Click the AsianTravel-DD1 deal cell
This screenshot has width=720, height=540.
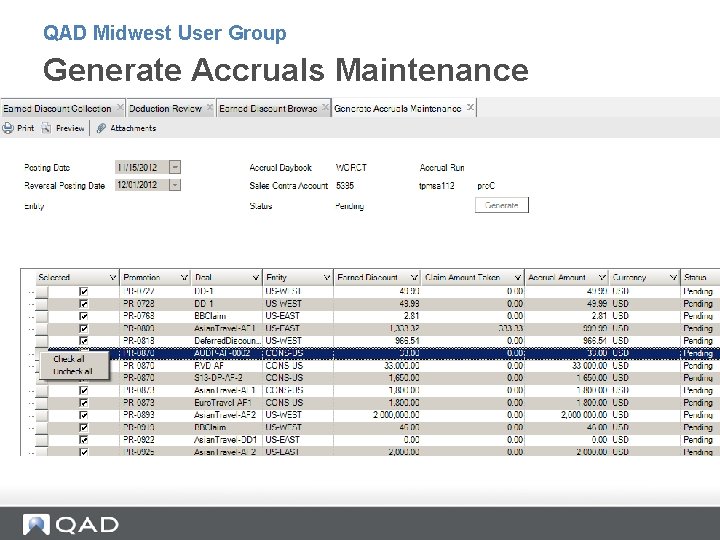[x=227, y=440]
